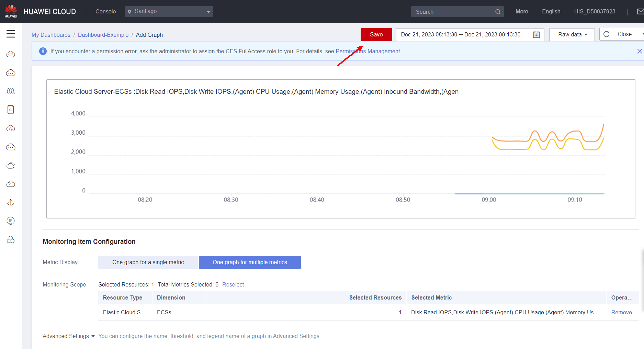
Task: Open the Raw data dropdown
Action: tap(572, 35)
